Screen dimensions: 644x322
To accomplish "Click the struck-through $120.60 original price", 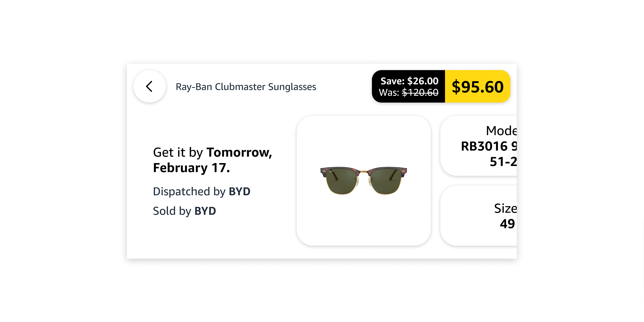I will coord(420,93).
